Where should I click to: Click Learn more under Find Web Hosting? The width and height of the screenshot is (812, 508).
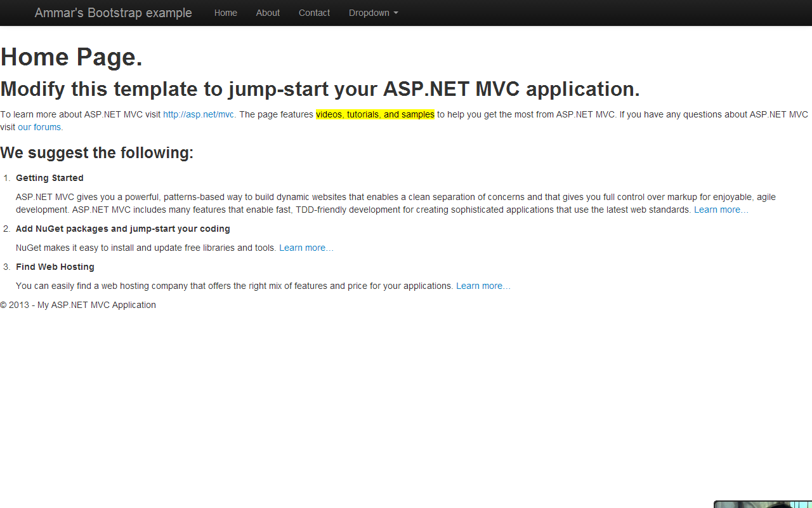[x=483, y=286]
